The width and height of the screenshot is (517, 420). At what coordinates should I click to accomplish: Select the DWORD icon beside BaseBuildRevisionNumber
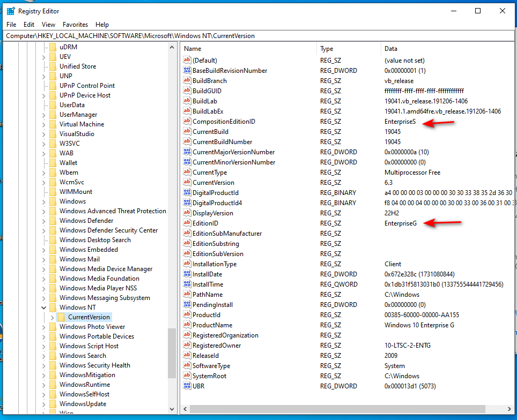pyautogui.click(x=187, y=71)
